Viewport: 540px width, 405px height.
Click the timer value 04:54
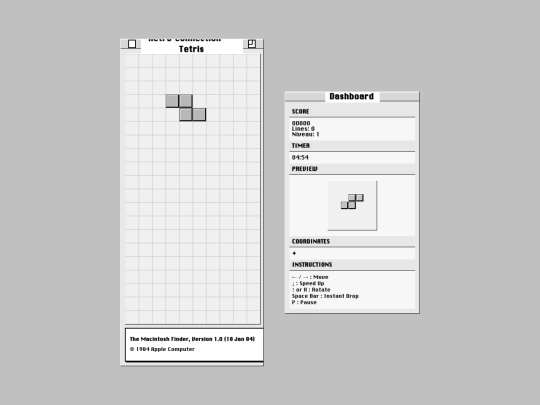click(x=300, y=157)
